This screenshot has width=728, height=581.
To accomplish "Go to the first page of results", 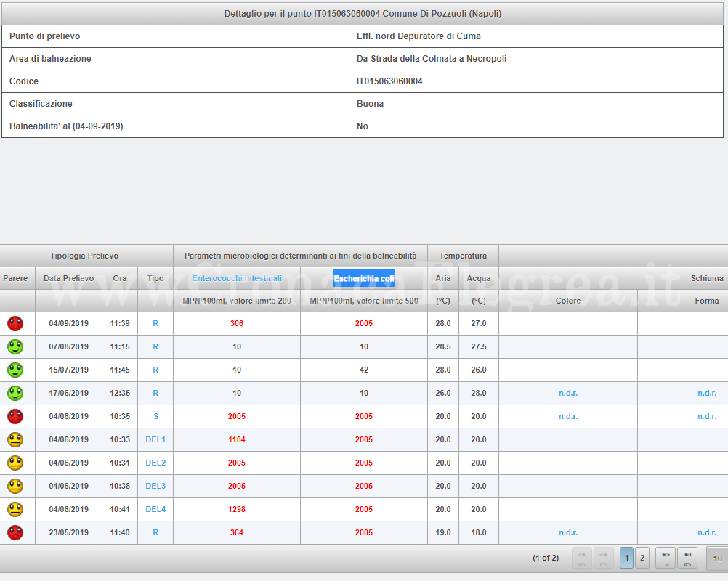I will point(582,558).
